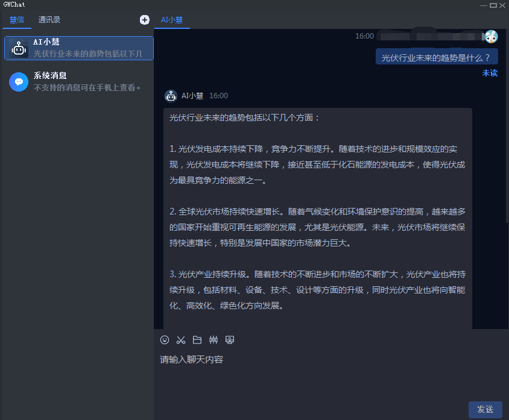Click the rabbit user avatar at top right
Image resolution: width=509 pixels, height=420 pixels.
click(x=491, y=37)
